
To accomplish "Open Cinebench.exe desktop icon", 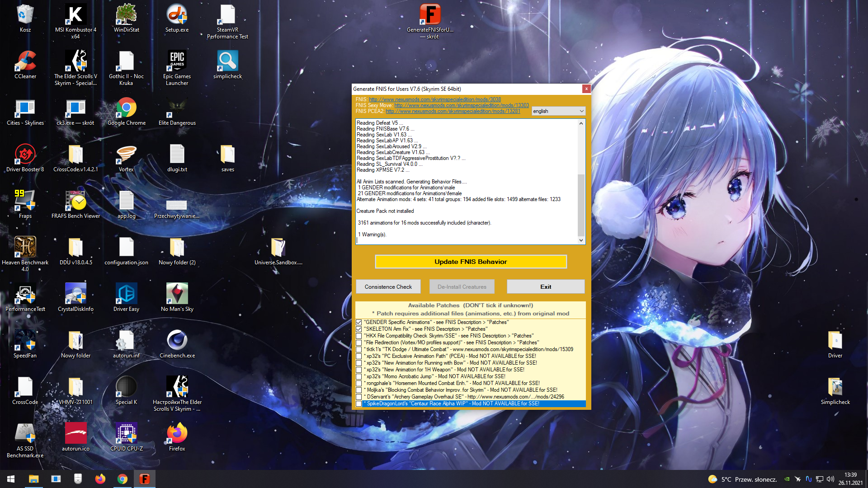I will [177, 344].
